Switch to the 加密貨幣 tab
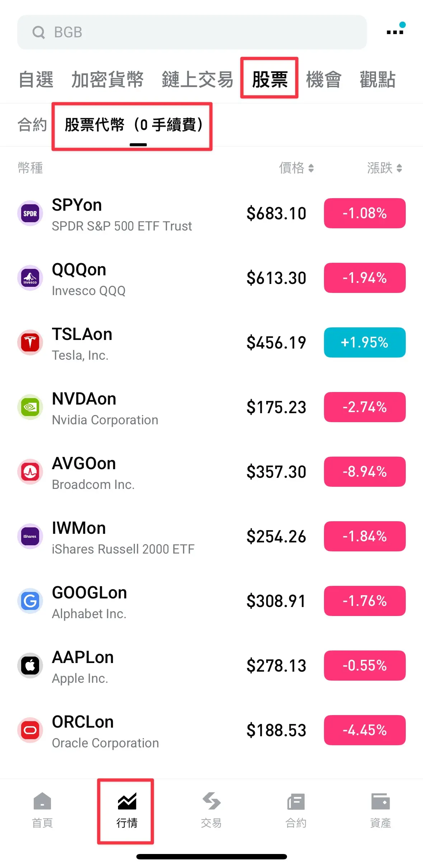Screen dimensions: 423x868 (x=107, y=79)
